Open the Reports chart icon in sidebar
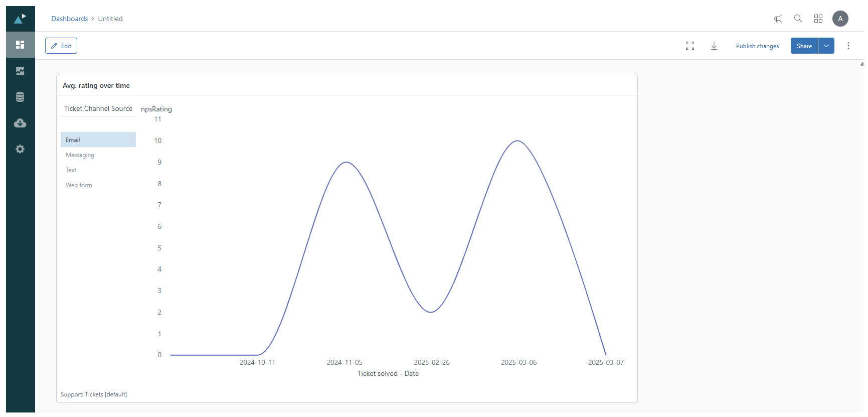 (20, 71)
